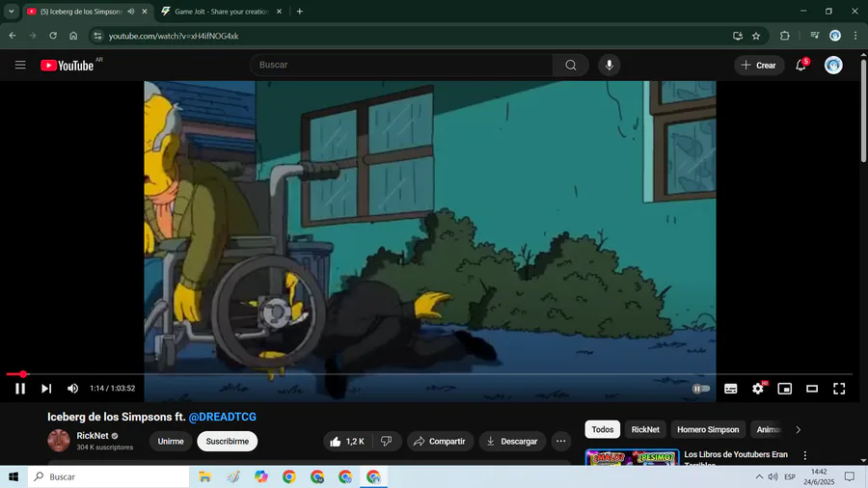This screenshot has height=488, width=868.
Task: Switch to theater mode
Action: [811, 389]
